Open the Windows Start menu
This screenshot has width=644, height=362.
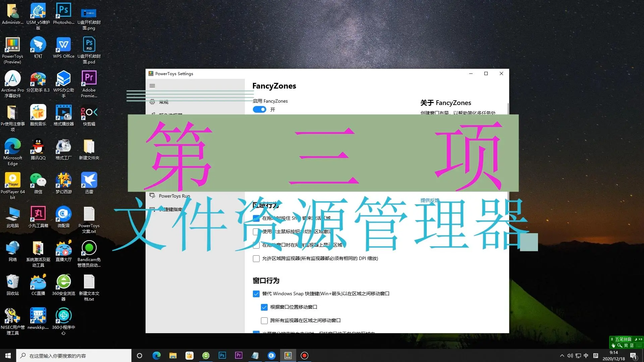[8, 356]
